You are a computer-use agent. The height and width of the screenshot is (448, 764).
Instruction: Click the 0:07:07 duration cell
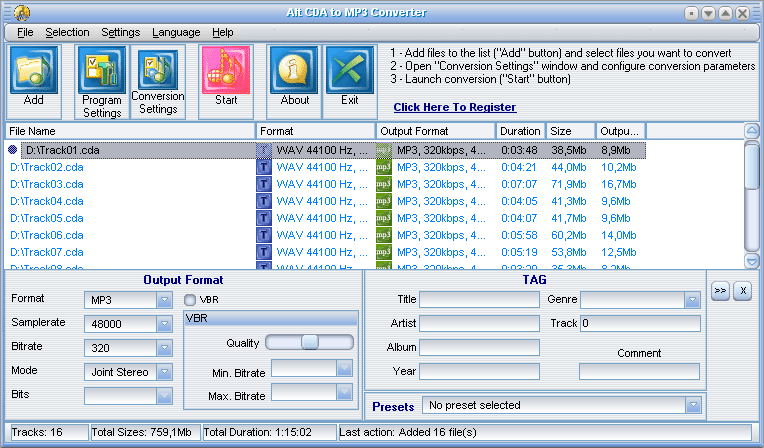pyautogui.click(x=519, y=184)
